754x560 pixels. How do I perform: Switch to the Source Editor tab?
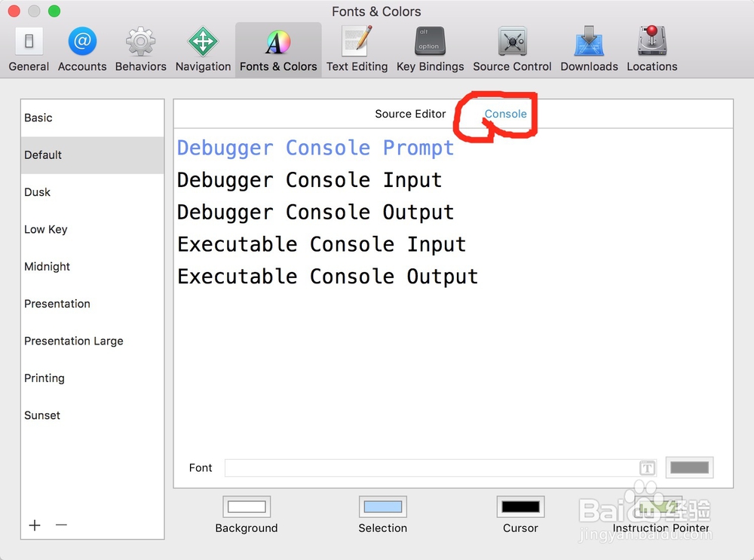click(x=410, y=114)
